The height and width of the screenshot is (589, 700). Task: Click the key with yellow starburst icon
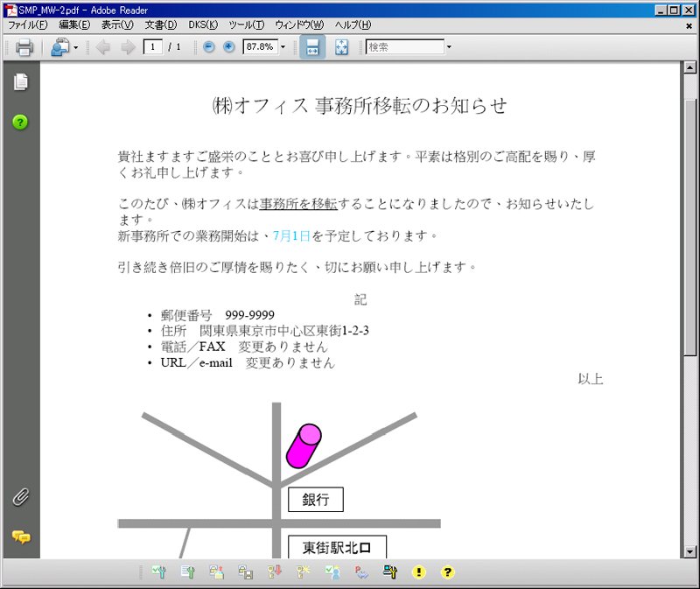coord(303,572)
